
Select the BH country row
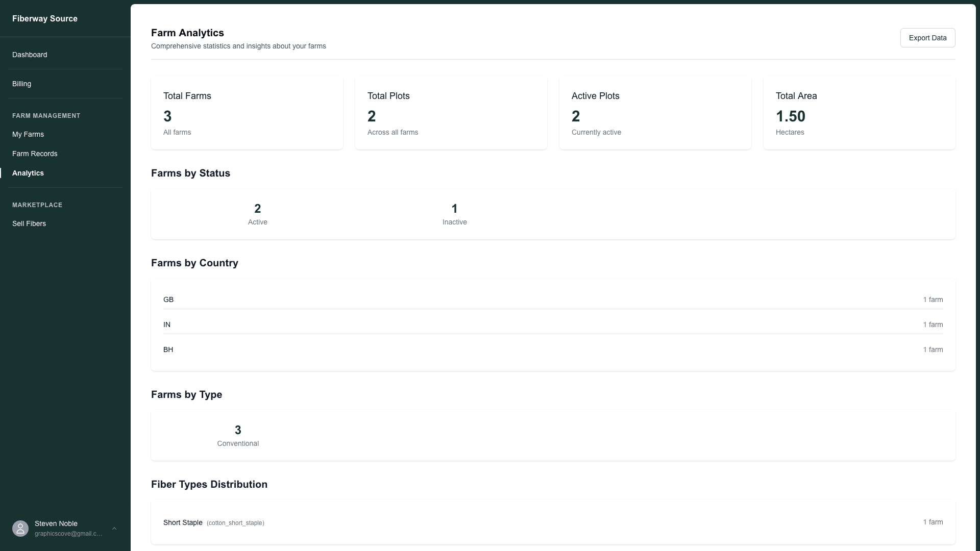click(x=553, y=349)
